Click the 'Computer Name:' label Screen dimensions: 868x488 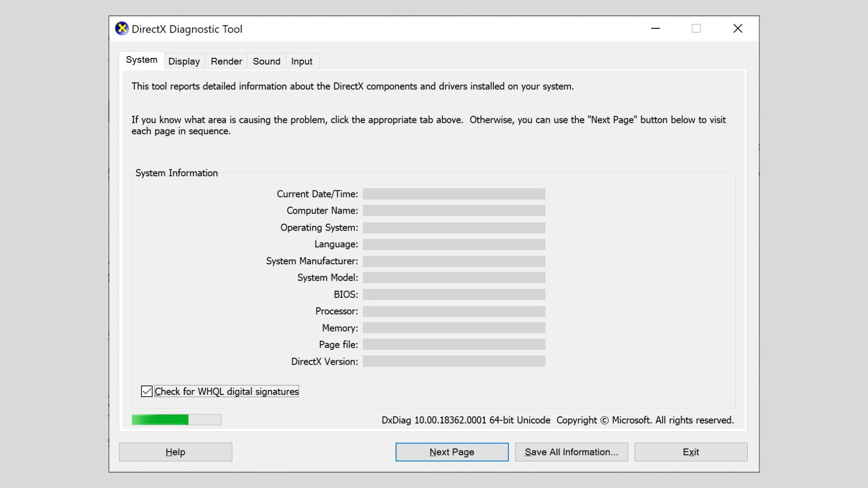pyautogui.click(x=322, y=211)
